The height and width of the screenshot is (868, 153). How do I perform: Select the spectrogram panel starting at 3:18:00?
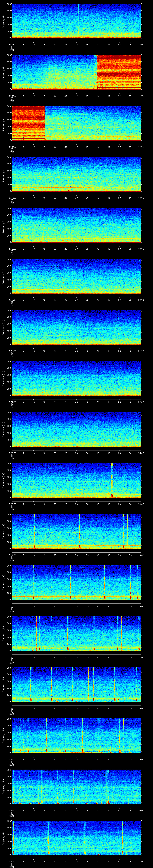click(x=76, y=225)
